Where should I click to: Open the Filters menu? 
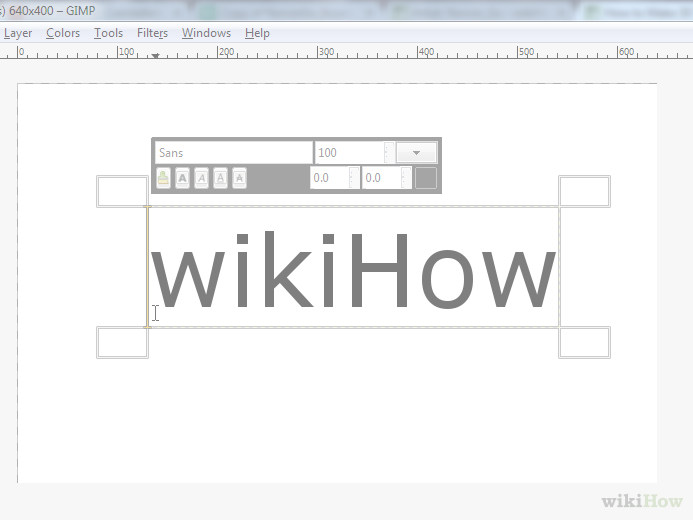tap(152, 33)
